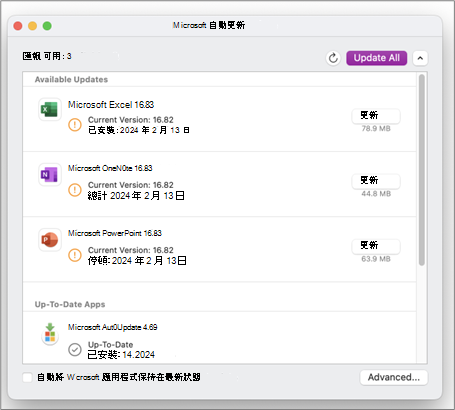This screenshot has height=410, width=455.
Task: Click the warning icon beside Excel version
Action: point(75,125)
